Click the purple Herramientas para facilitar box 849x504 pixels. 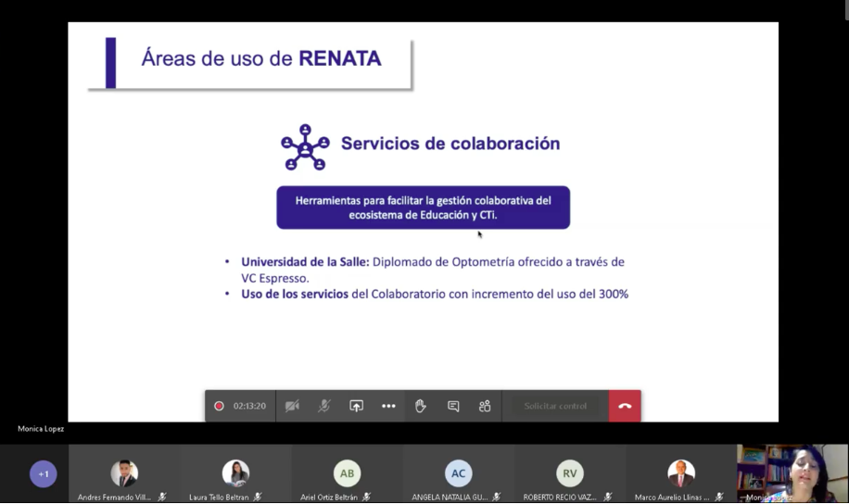pyautogui.click(x=424, y=208)
